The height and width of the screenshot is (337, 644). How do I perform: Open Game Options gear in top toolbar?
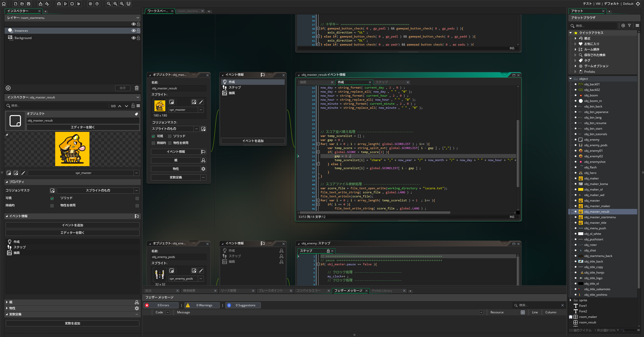[90, 4]
